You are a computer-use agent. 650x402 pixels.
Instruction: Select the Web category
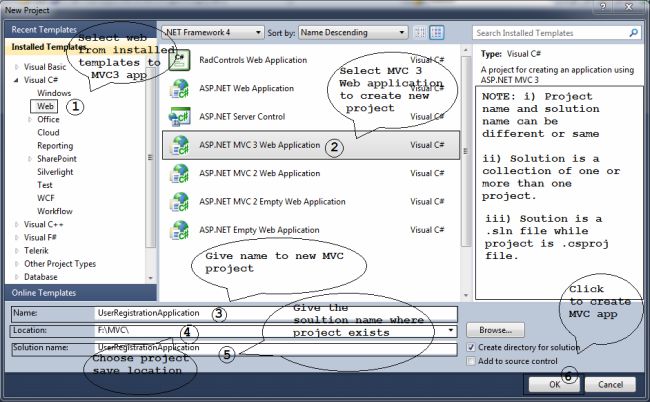tap(45, 106)
